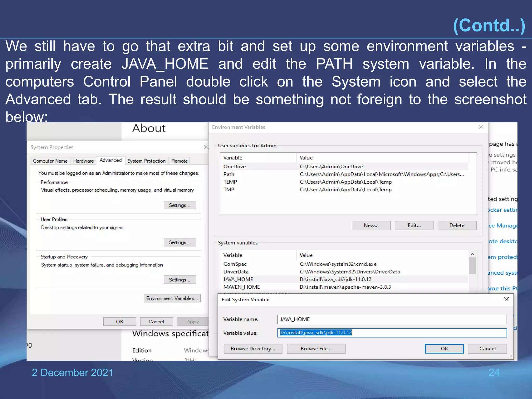Close the System Properties window
532x399 pixels.
coord(206,147)
